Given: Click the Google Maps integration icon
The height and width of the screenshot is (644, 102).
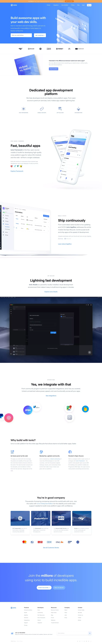Looking at the screenshot, I should 69,408.
